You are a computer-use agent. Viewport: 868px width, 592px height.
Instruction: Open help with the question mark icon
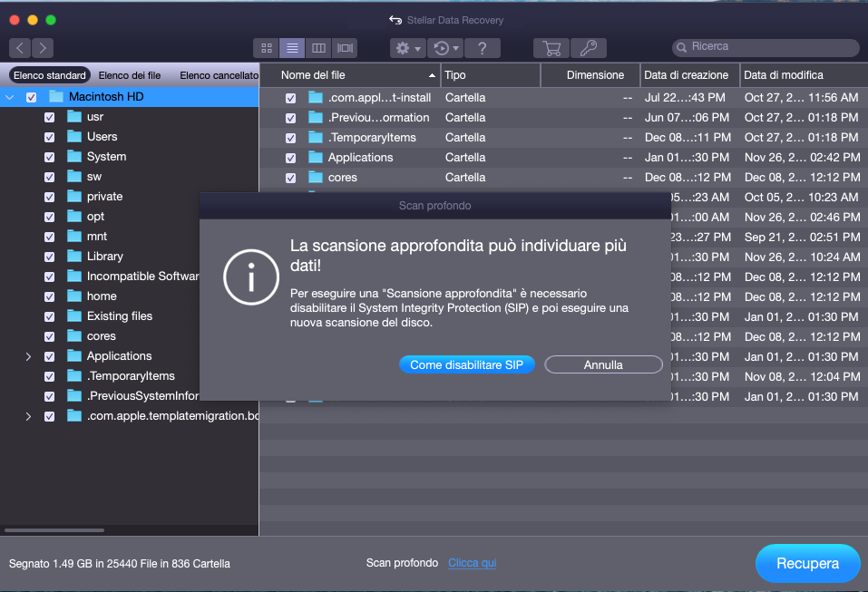pos(483,48)
